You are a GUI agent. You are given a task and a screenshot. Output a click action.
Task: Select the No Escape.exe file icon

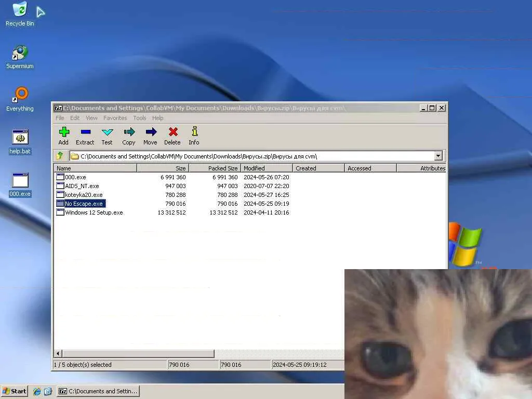coord(60,203)
